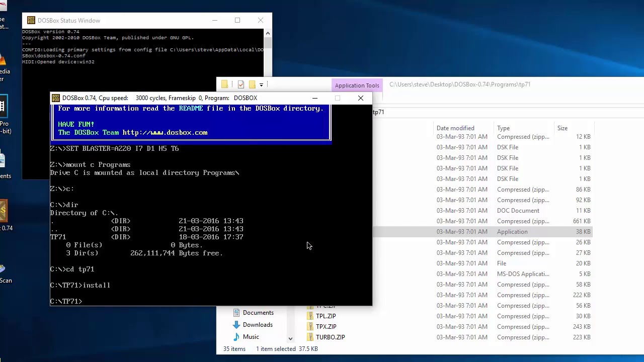Select Documents in the navigation pane
The width and height of the screenshot is (644, 362).
(x=258, y=313)
